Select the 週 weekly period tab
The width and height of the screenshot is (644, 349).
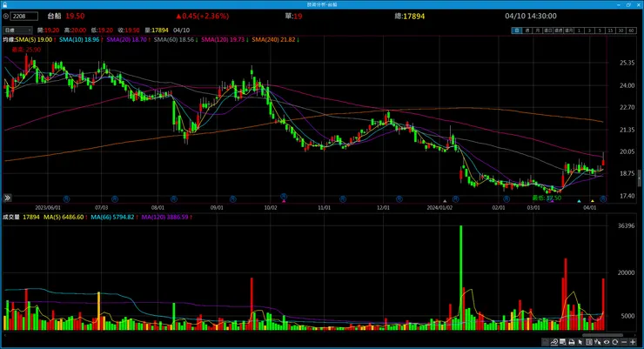tap(527, 30)
